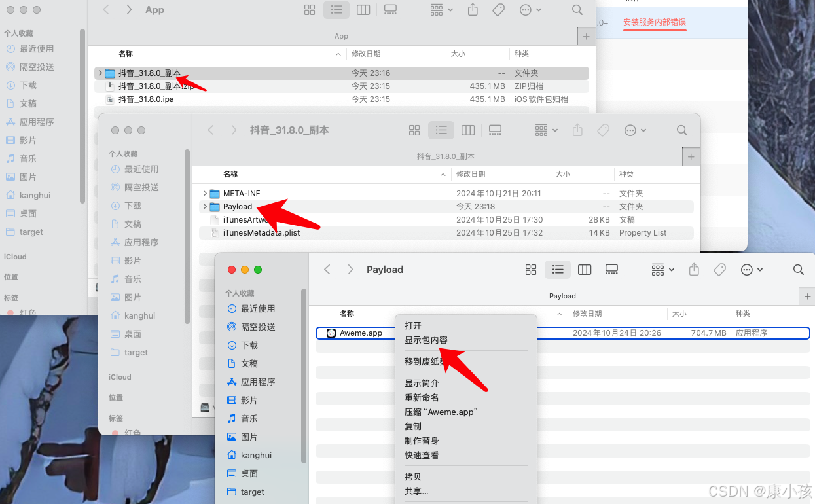Screen dimensions: 815x504
Task: Add new tab in App window
Action: point(586,37)
